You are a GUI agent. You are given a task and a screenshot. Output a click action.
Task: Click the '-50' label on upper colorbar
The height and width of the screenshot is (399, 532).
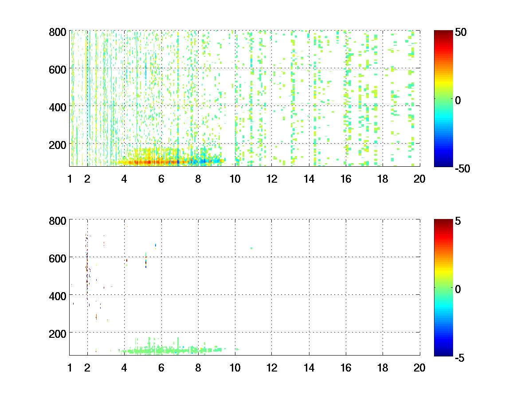click(462, 168)
